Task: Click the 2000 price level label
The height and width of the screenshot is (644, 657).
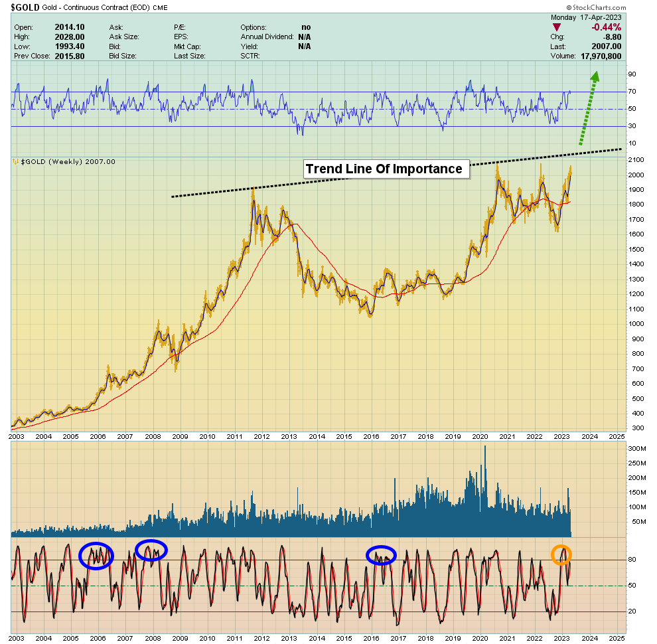Action: pos(636,175)
